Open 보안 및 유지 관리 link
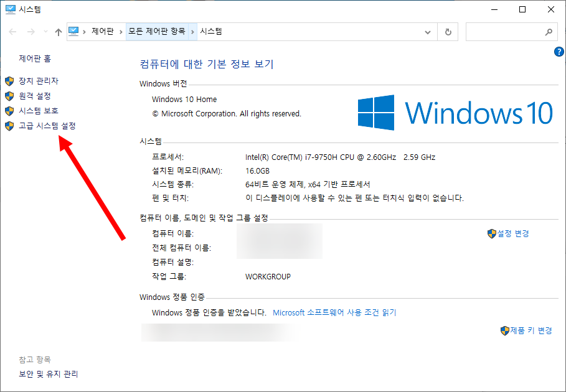The height and width of the screenshot is (392, 566). tap(49, 374)
